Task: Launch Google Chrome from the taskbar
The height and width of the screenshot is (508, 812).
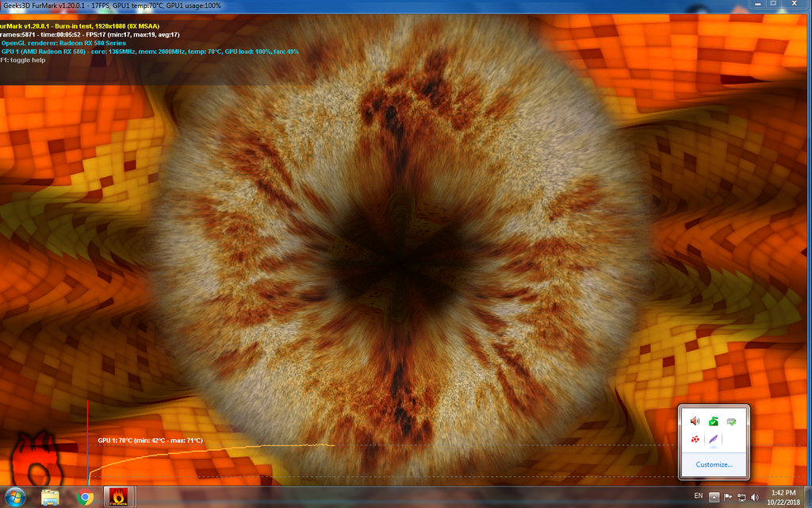Action: 85,497
